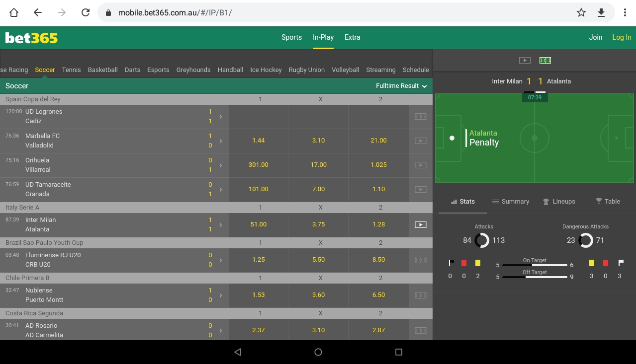Click the browser address bar URL

[x=175, y=13]
